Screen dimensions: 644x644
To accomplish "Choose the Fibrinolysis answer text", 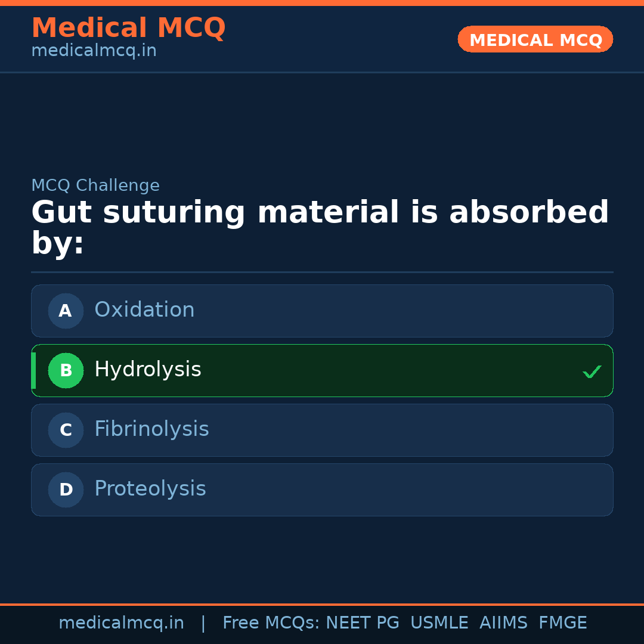I will [151, 429].
